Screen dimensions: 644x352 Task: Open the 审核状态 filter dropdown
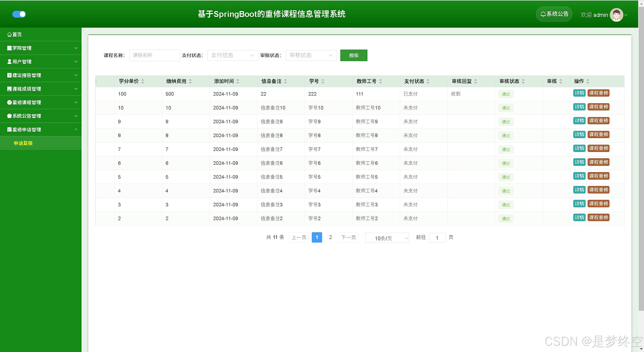pos(311,55)
